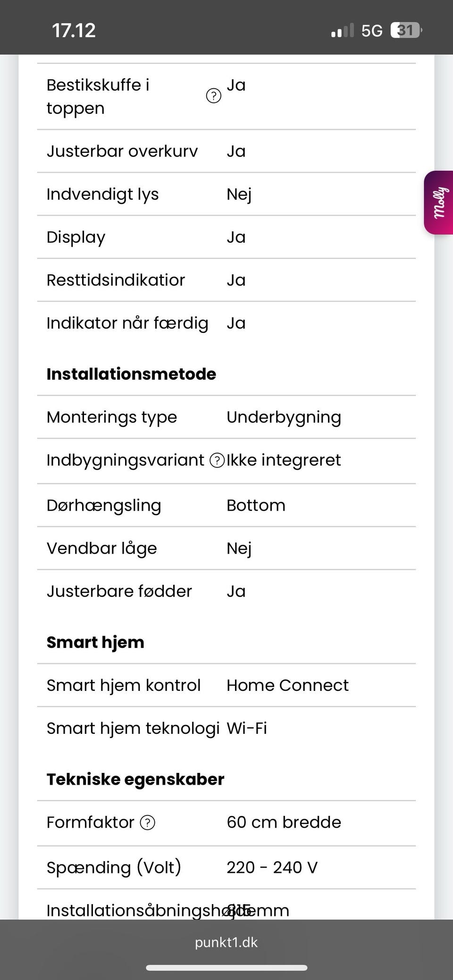Viewport: 453px width, 980px height.
Task: Click the Home Connect value text
Action: (287, 685)
